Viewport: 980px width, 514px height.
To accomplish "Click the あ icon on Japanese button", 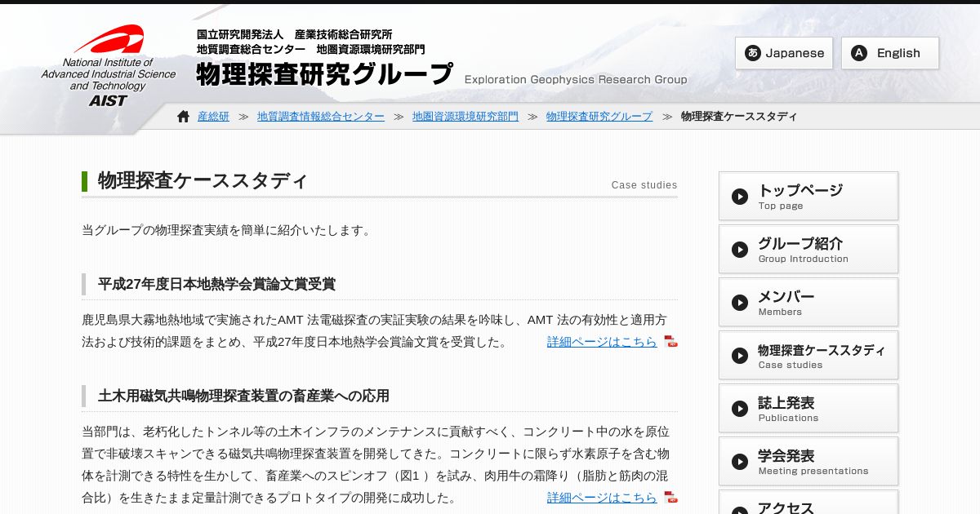I will [x=753, y=53].
